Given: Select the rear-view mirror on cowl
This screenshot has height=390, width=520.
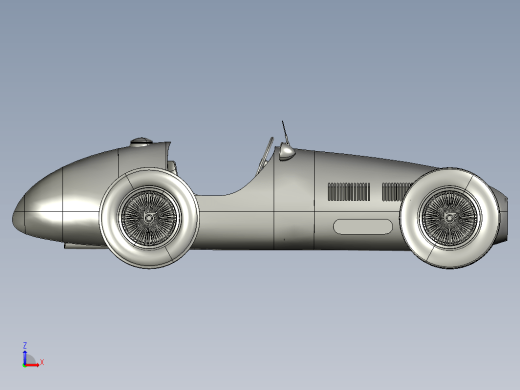Looking at the screenshot, I should [286, 152].
